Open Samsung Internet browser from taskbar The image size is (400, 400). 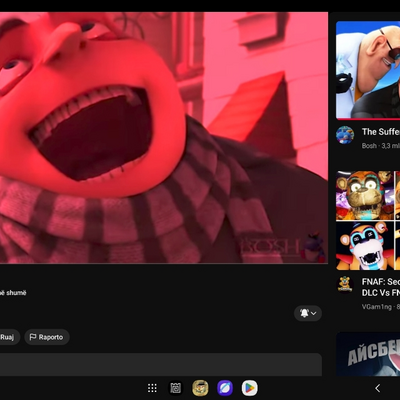click(x=225, y=388)
